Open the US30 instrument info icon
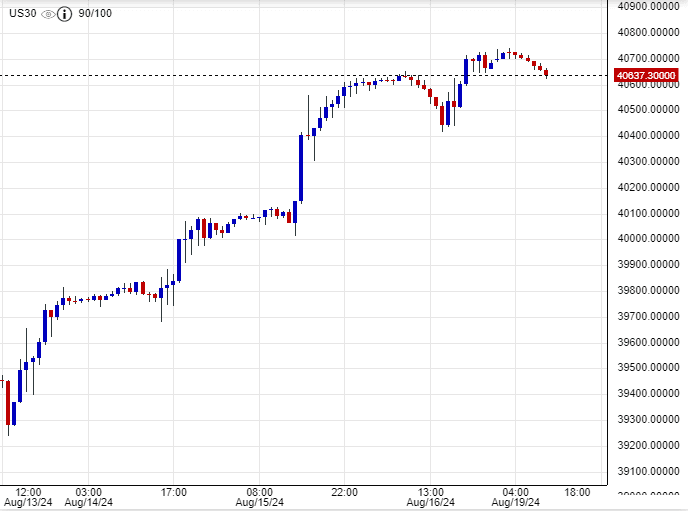The image size is (688, 511). tap(64, 14)
